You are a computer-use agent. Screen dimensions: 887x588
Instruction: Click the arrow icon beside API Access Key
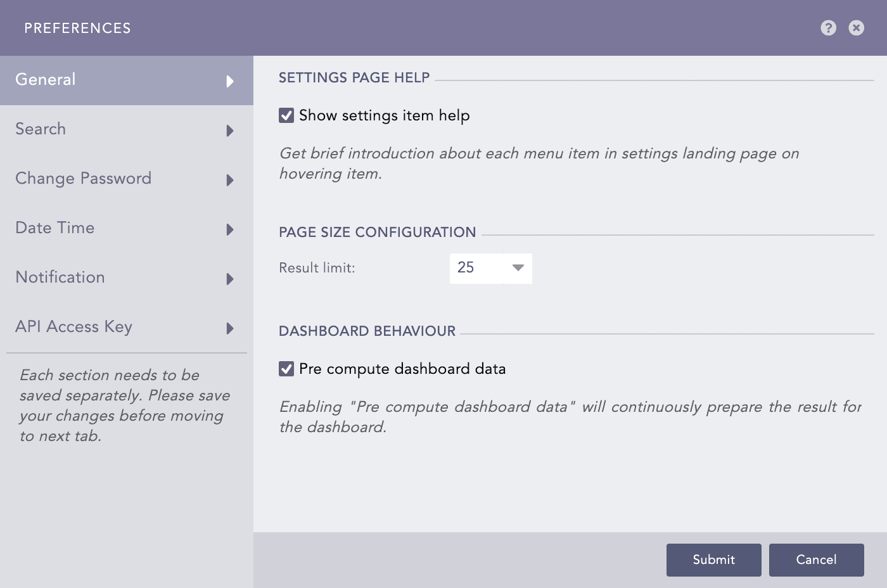[x=230, y=328]
